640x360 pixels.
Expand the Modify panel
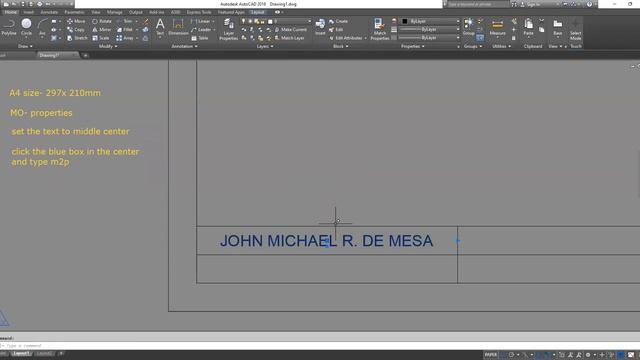(108, 46)
